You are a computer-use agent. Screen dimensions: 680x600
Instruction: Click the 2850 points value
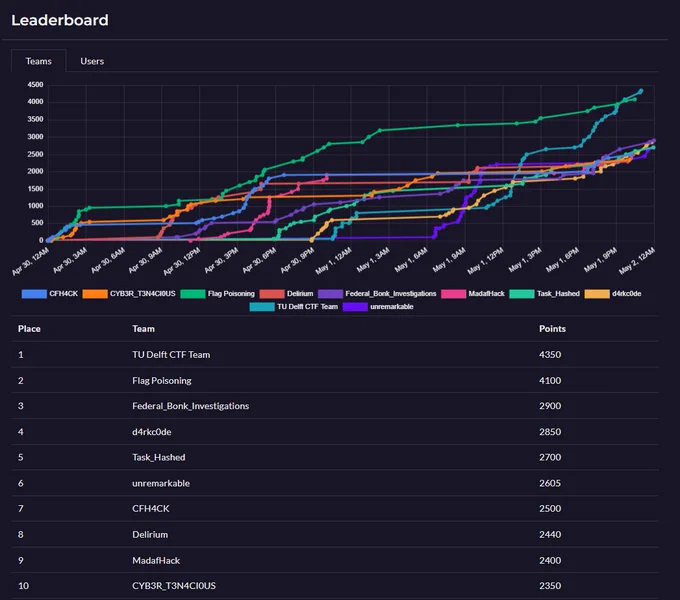tap(550, 432)
